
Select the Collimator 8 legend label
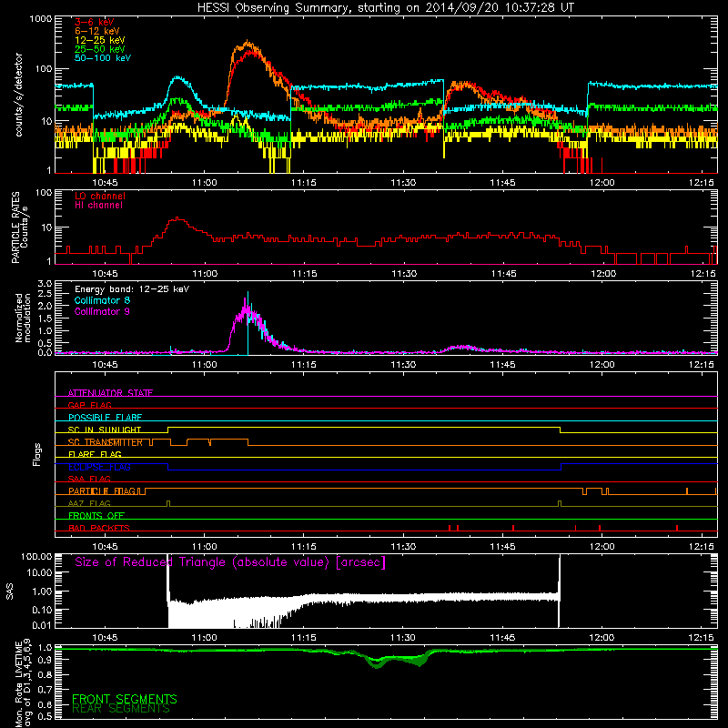[x=102, y=300]
